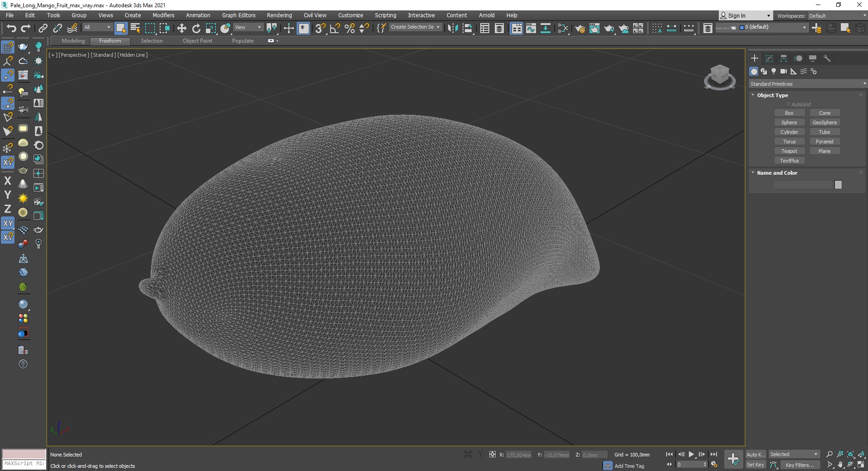Screen dimensions: 868x471
Task: Open the Key Filters dialog
Action: [x=800, y=465]
